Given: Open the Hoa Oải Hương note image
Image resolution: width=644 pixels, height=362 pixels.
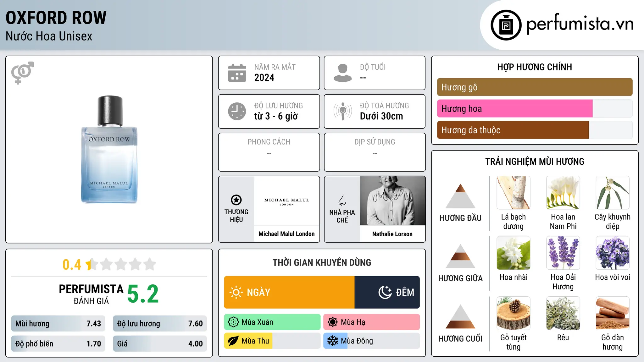Looking at the screenshot, I should (x=563, y=253).
